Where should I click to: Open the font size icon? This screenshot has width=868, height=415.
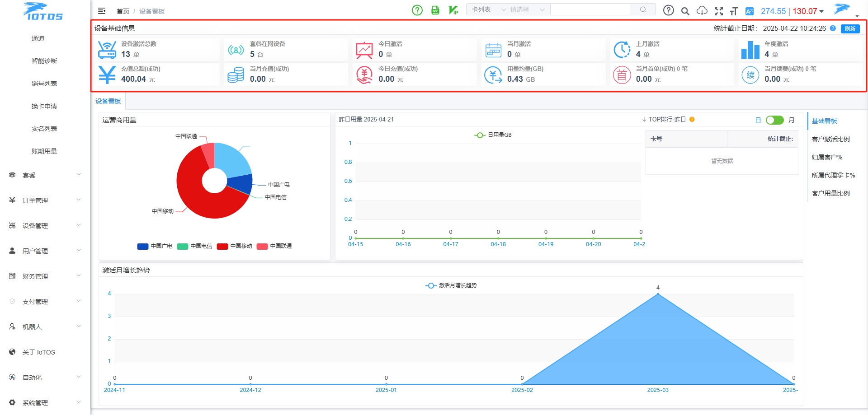(x=734, y=11)
